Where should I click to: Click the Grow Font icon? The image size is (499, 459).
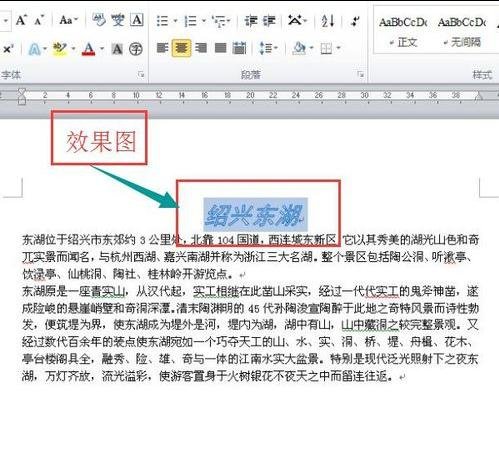pyautogui.click(x=21, y=20)
